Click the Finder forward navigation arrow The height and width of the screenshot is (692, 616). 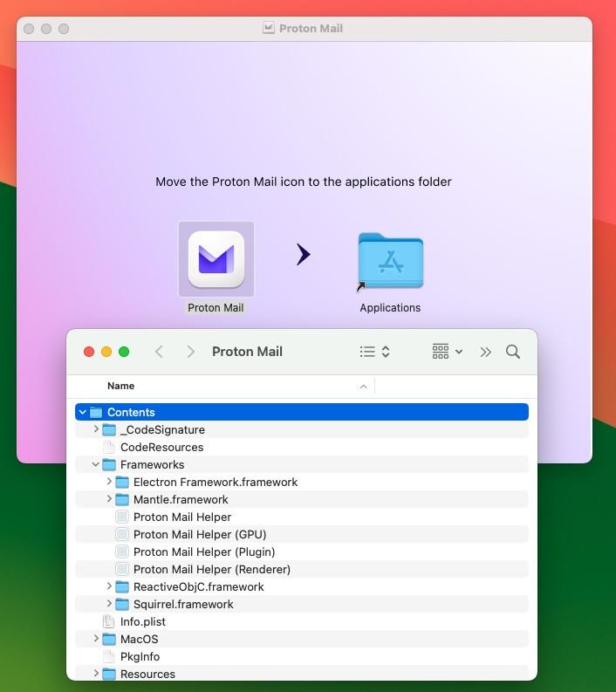(x=190, y=352)
